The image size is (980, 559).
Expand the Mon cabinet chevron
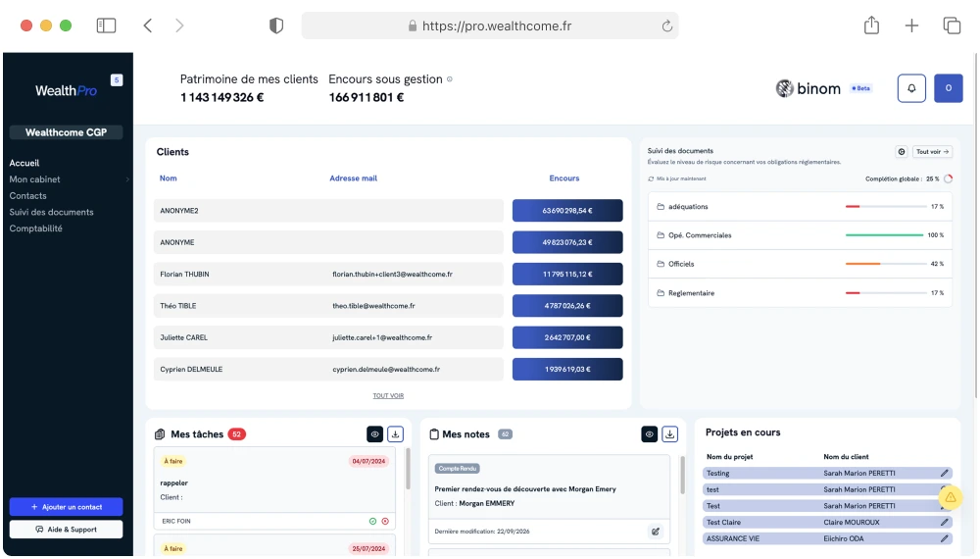tap(127, 179)
